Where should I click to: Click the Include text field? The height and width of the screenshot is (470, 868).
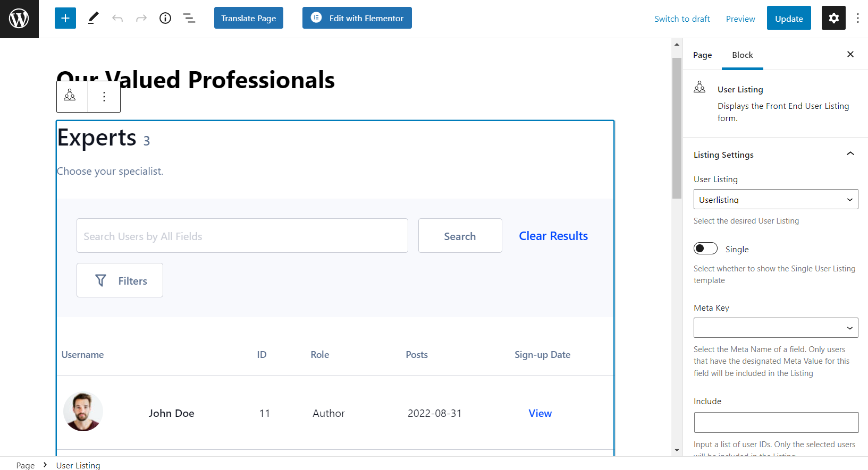tap(776, 422)
